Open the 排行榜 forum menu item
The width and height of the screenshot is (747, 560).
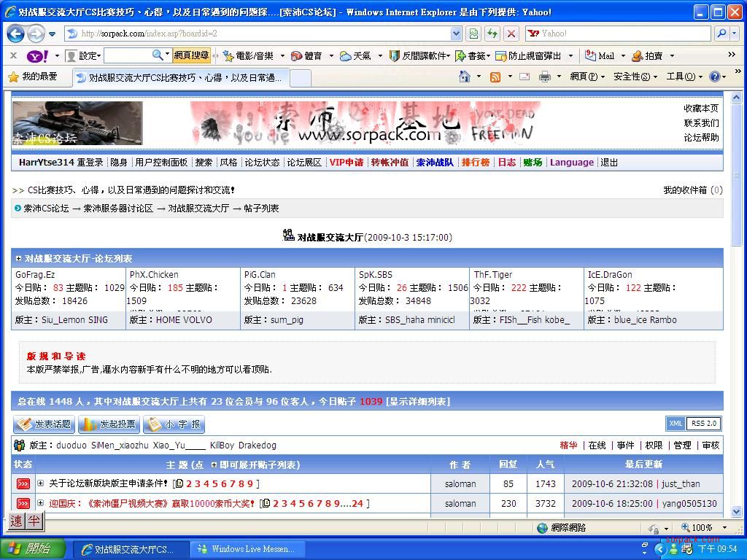475,163
